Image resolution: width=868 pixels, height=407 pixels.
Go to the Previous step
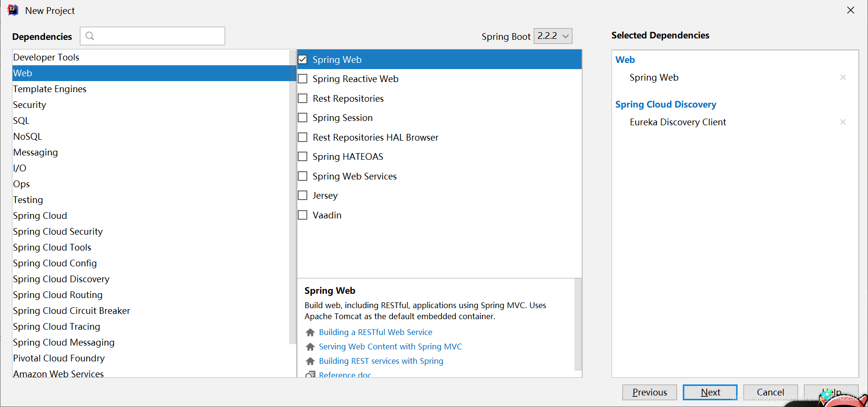click(x=649, y=392)
